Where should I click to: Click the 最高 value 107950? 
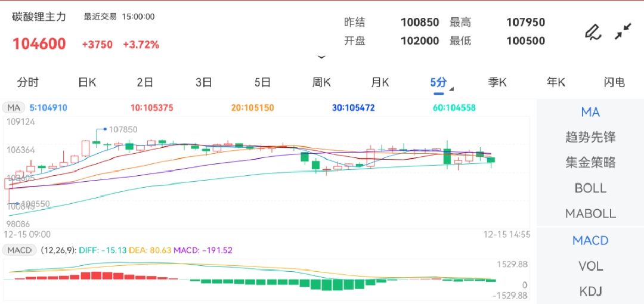(526, 22)
